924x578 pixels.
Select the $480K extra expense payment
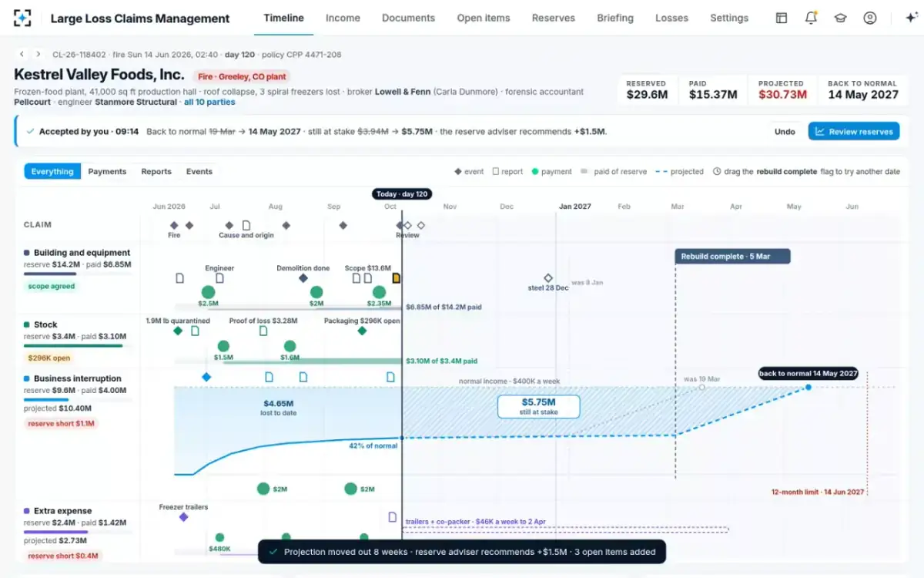tap(219, 537)
